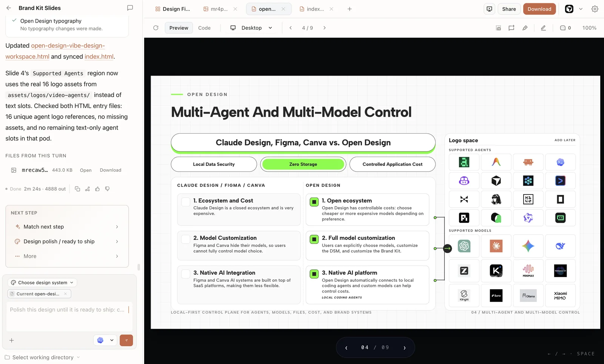Expand the Design polish / ready to ship option
This screenshot has width=604, height=364.
click(x=67, y=241)
